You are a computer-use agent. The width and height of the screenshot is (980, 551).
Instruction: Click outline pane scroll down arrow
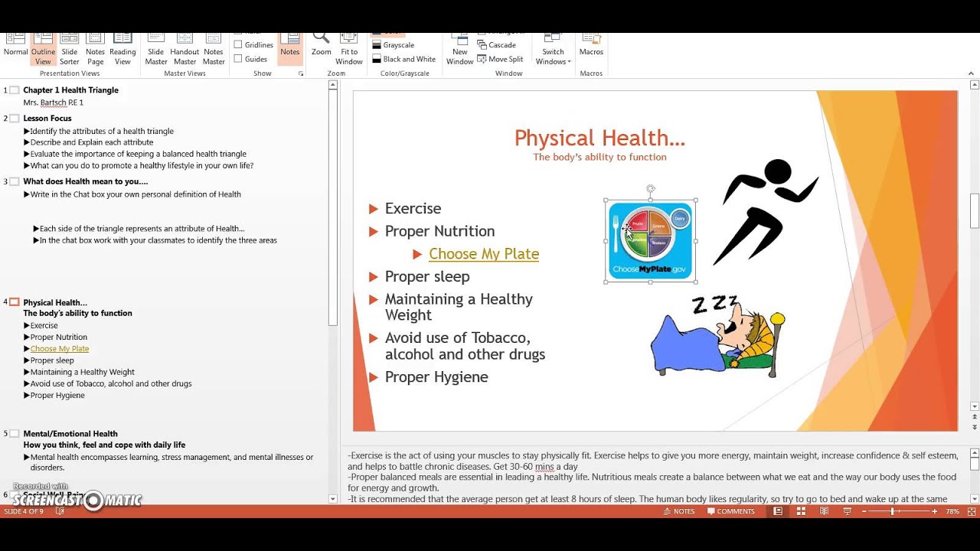pyautogui.click(x=332, y=499)
